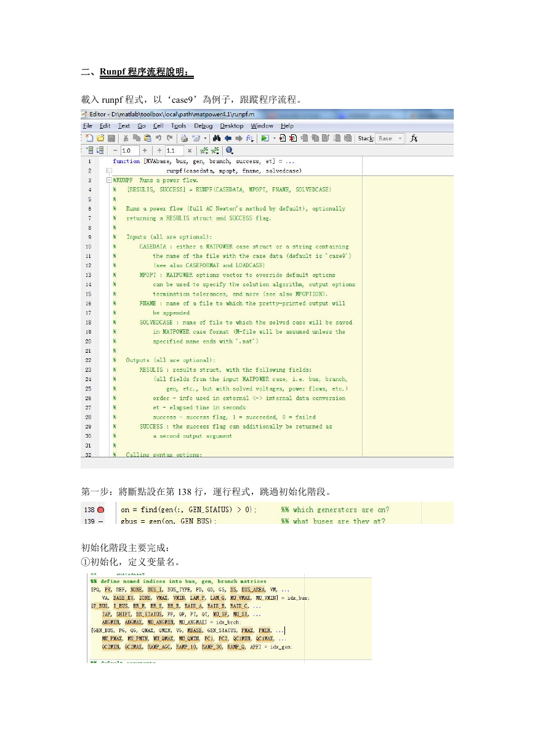The height and width of the screenshot is (756, 535).
Task: Click comment '%% define named indices into bus'
Action: tap(179, 581)
